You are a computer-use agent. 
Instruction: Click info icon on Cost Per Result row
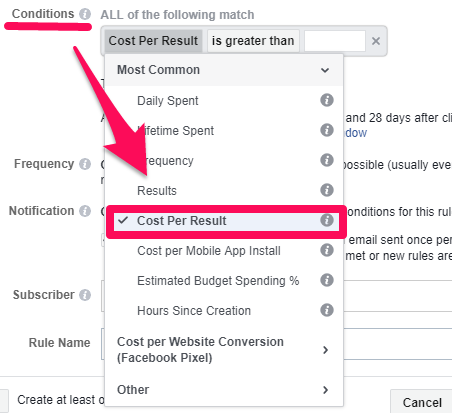(x=327, y=220)
